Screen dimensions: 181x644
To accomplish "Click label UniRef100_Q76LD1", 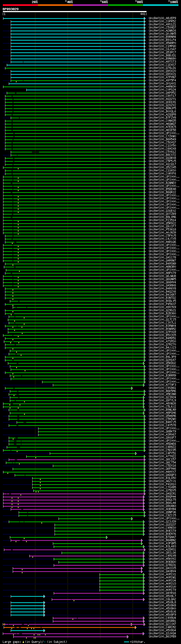I will coord(162,68).
